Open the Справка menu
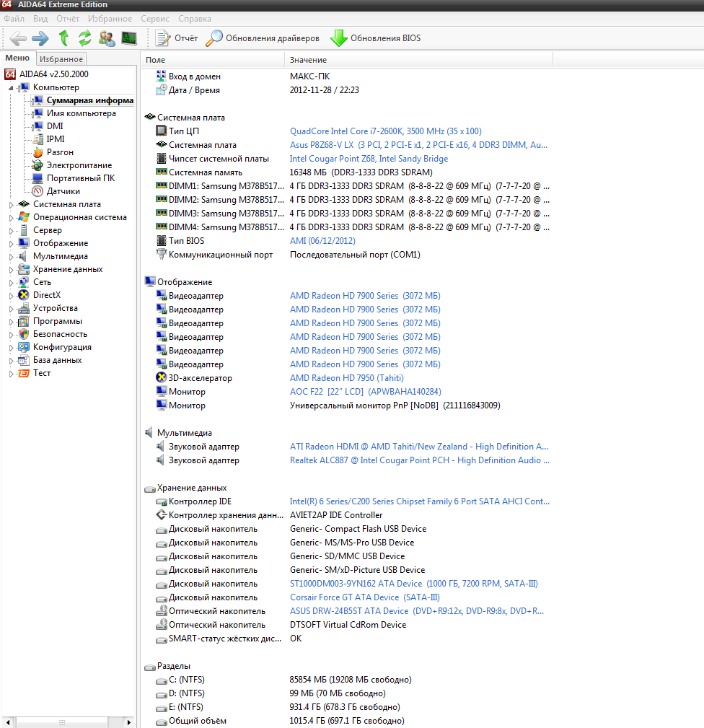 coord(195,19)
